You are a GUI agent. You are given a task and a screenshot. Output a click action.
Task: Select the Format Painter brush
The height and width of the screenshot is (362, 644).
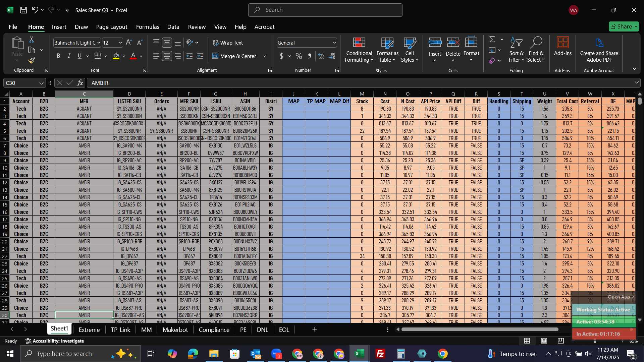[32, 61]
